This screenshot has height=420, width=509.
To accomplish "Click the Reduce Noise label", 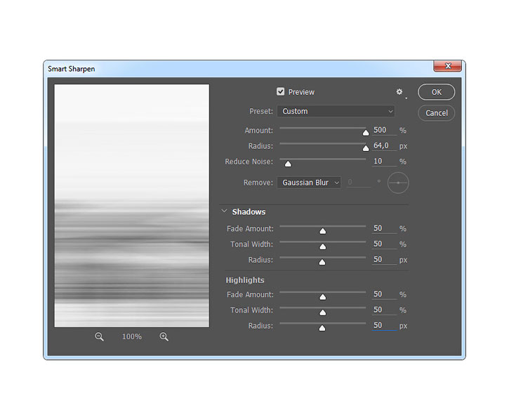I will click(x=249, y=162).
